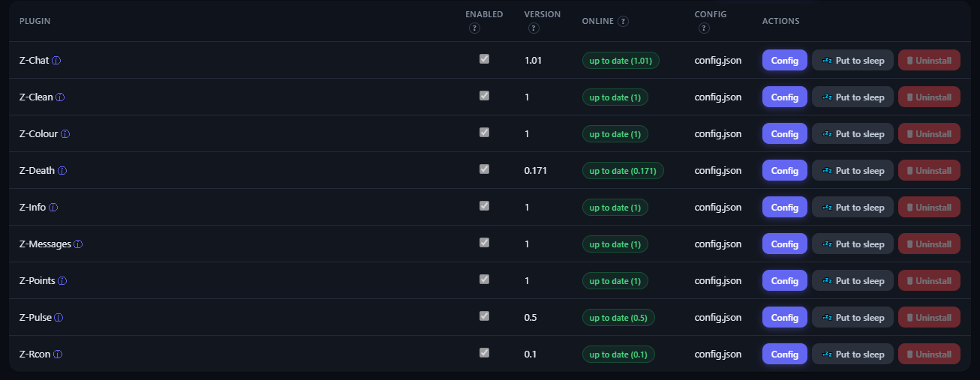Click info icon next to Z-Pulse
980x380 pixels.
[x=59, y=318]
